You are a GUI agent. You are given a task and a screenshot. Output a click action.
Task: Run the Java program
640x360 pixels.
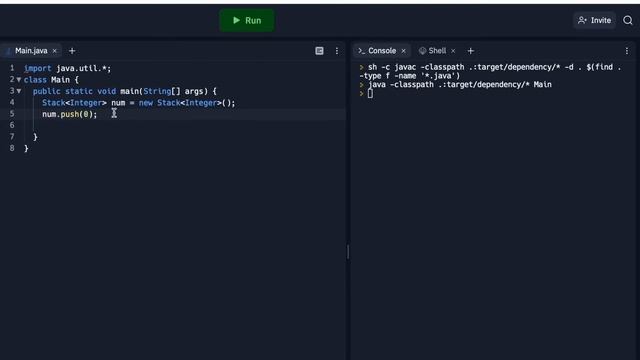point(247,20)
